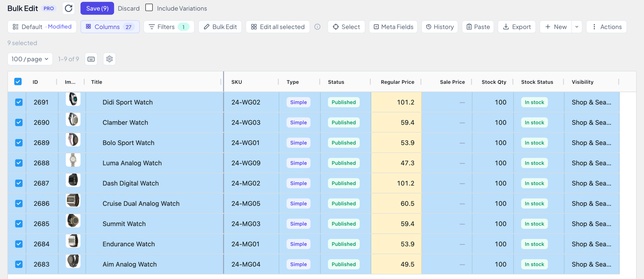Uncheck the row for Didi Sport Watch
Image resolution: width=644 pixels, height=279 pixels.
coord(19,102)
